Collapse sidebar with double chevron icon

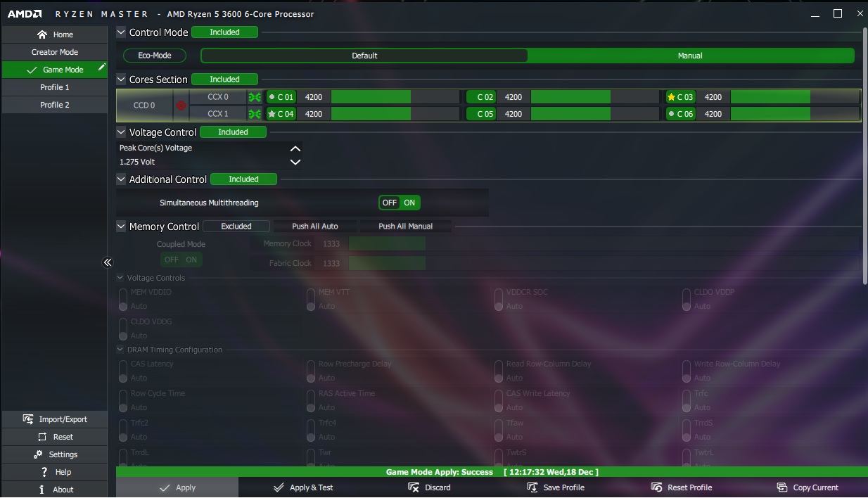108,262
